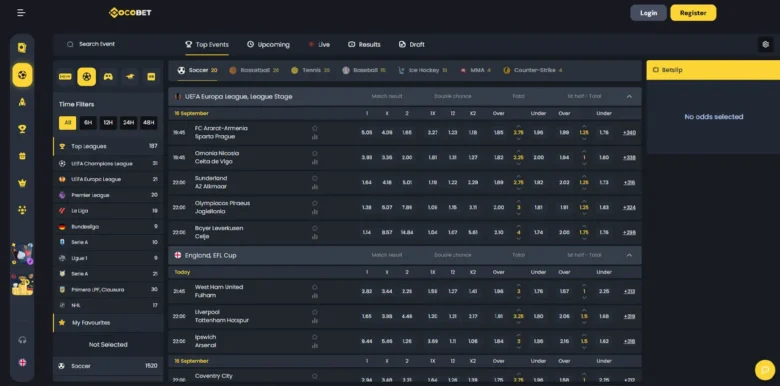
Task: Open statistics chart for West Ham United match
Action: point(314,296)
